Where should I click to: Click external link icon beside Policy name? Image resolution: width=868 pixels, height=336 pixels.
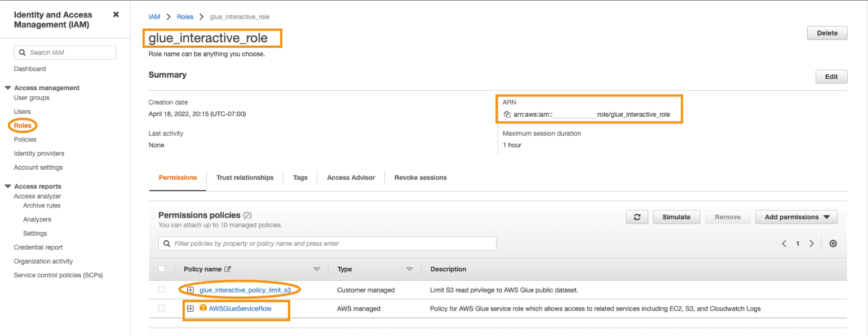[228, 269]
